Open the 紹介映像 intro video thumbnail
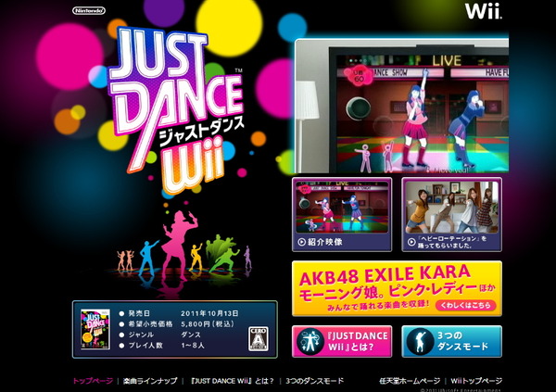 pyautogui.click(x=342, y=215)
